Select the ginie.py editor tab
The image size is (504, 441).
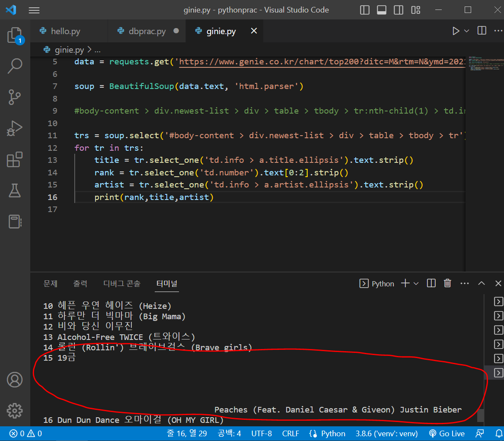click(221, 31)
